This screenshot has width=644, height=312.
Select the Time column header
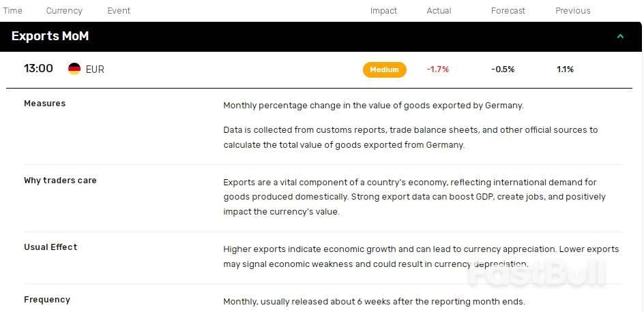pyautogui.click(x=13, y=11)
